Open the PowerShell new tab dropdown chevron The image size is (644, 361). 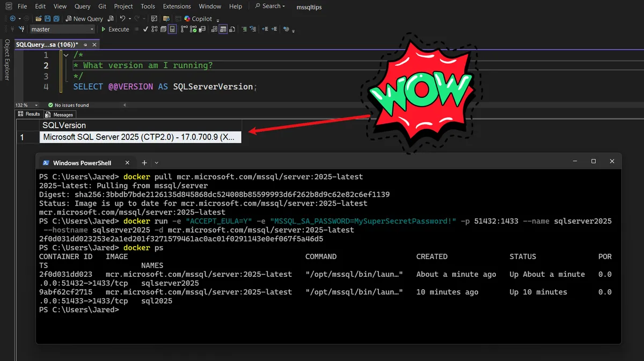[x=157, y=163]
